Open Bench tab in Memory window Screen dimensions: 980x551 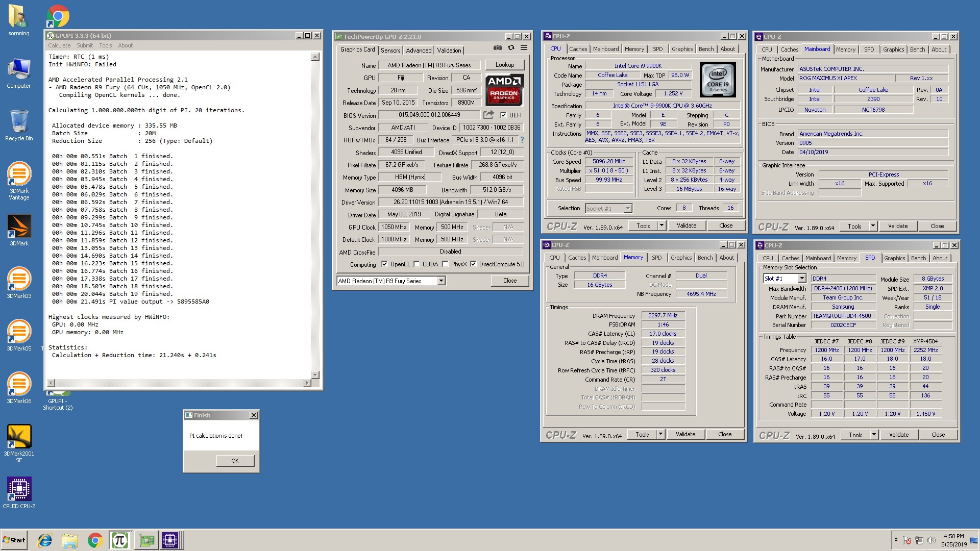click(x=705, y=258)
